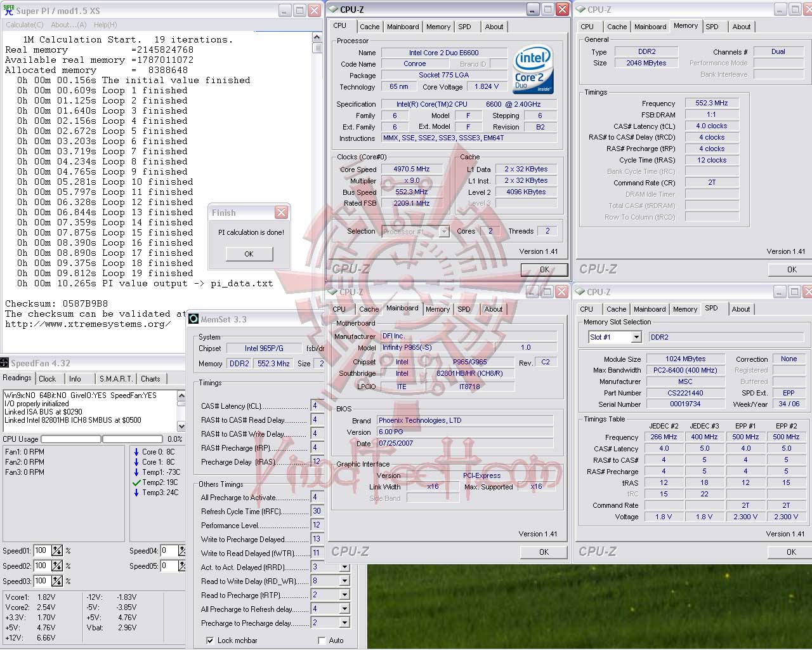The height and width of the screenshot is (650, 812).
Task: Expand the Read to Write Delay (tRD_WR) dropdown
Action: click(x=344, y=581)
